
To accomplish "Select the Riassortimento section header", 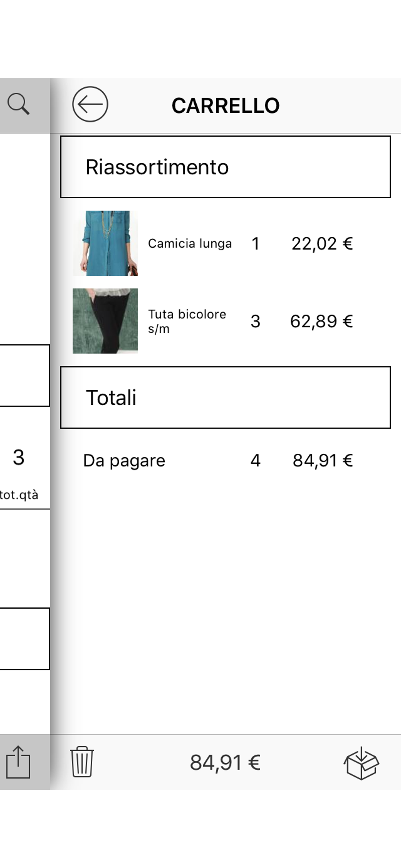I will (225, 167).
